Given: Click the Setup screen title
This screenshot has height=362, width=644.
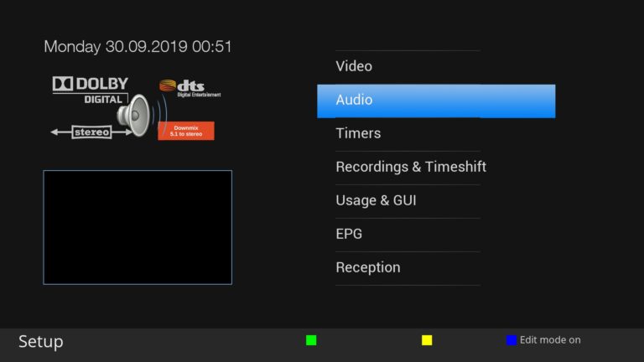Looking at the screenshot, I should click(40, 342).
